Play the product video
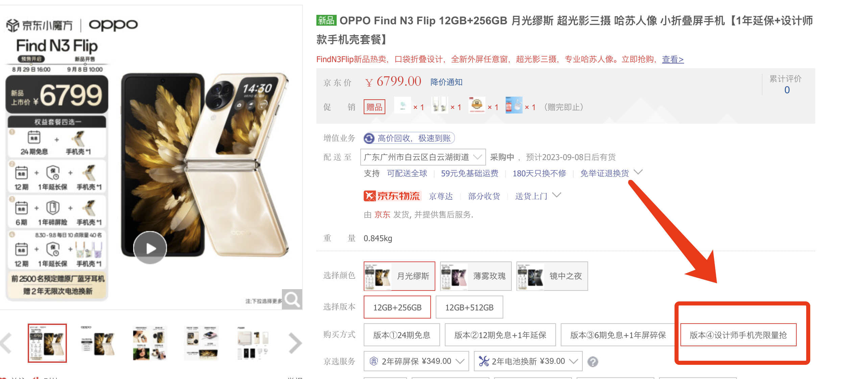 point(150,248)
